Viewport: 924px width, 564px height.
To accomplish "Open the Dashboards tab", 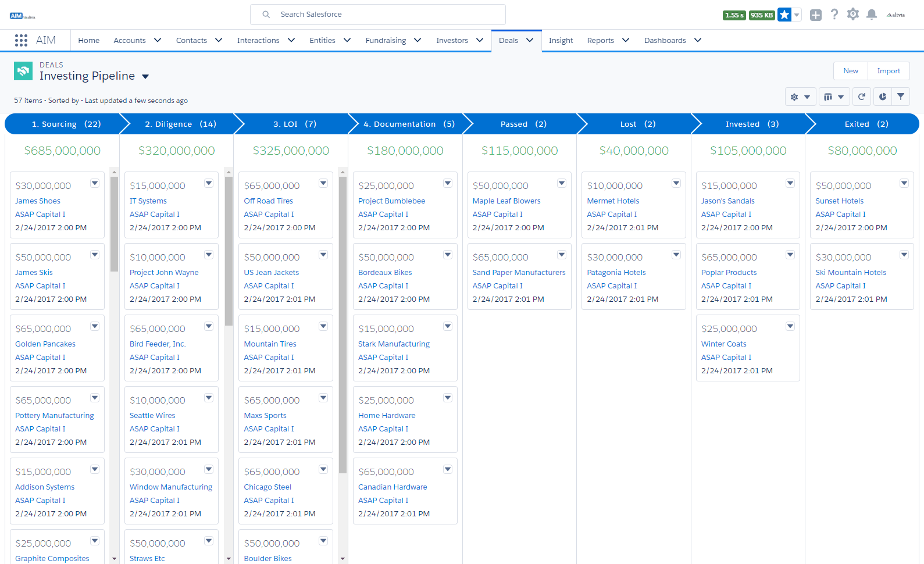I will (665, 40).
